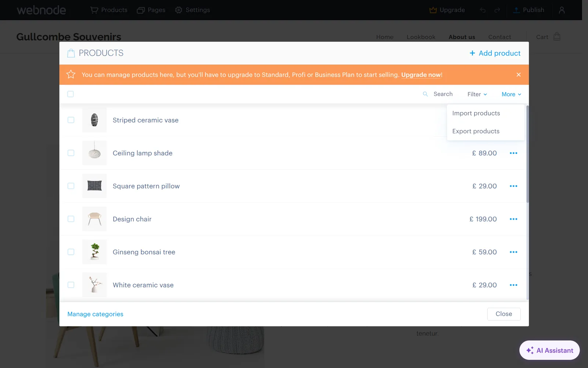Collapse the More dropdown
The width and height of the screenshot is (588, 368).
pyautogui.click(x=511, y=94)
